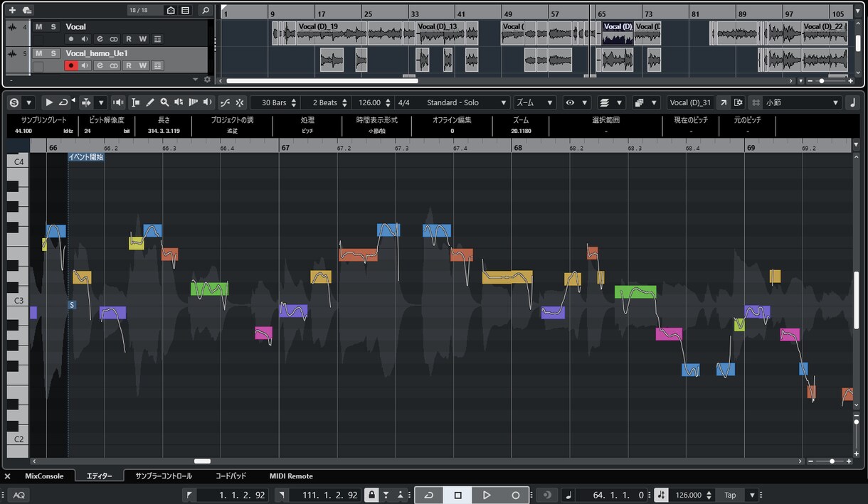Start playback in the transport bar

pyautogui.click(x=487, y=495)
